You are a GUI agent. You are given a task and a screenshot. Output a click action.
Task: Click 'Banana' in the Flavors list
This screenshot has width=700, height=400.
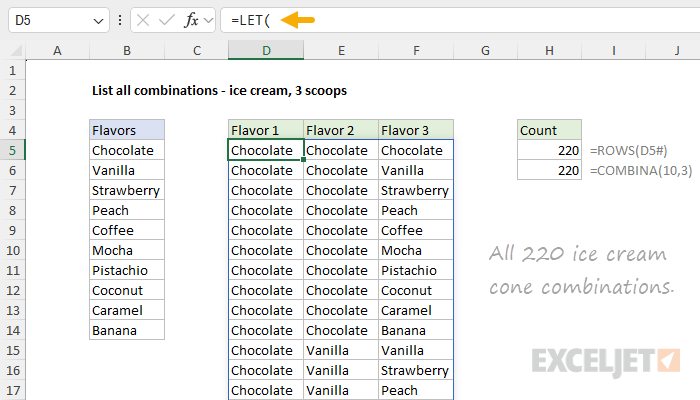click(x=127, y=330)
